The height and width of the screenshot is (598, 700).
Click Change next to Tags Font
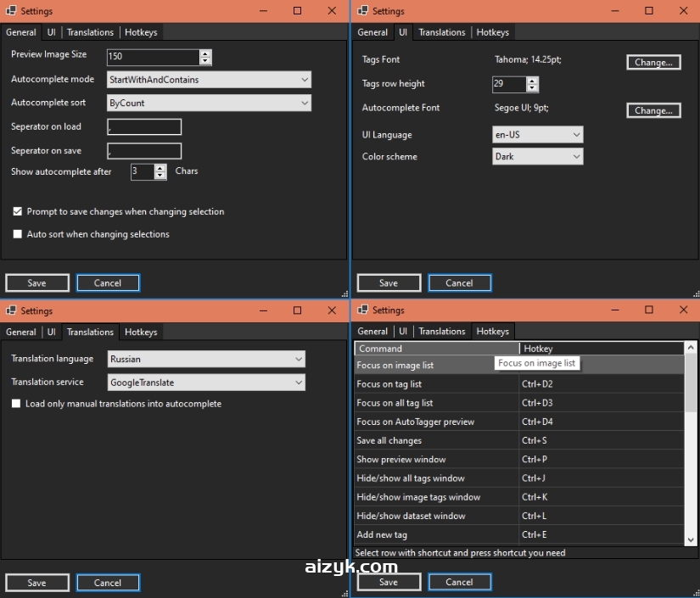653,62
